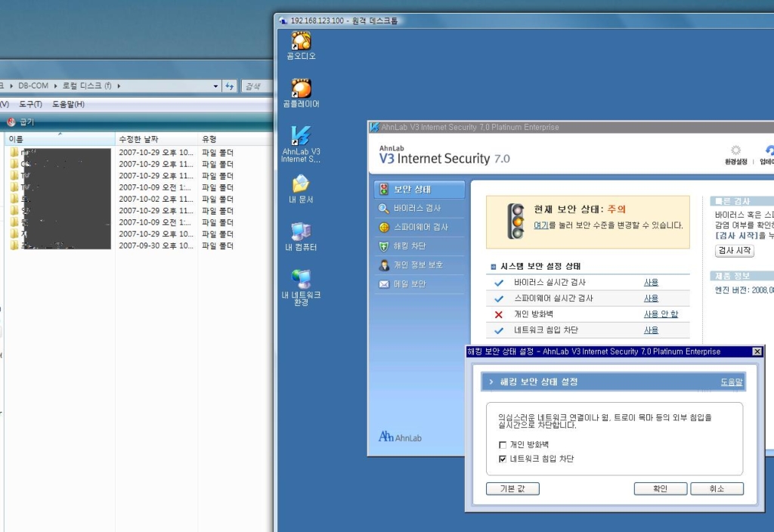Click the 엔진 버전 text in V3
The image size is (774, 532).
coord(745,290)
